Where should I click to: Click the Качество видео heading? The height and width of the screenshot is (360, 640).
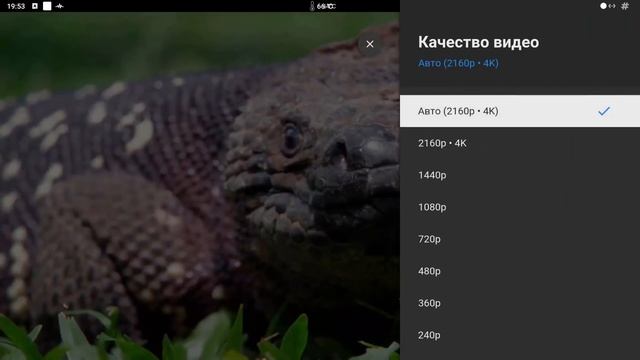pyautogui.click(x=478, y=42)
